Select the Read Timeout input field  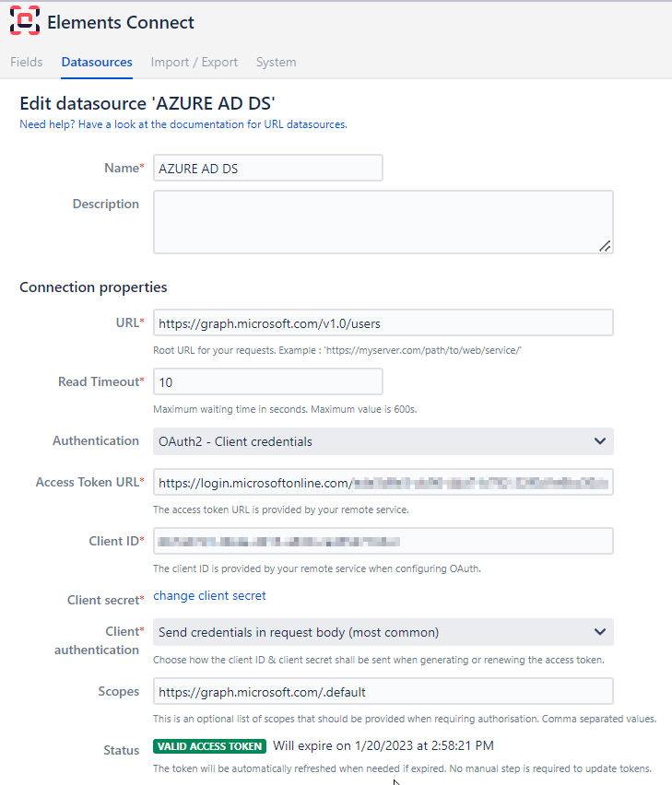pyautogui.click(x=267, y=381)
